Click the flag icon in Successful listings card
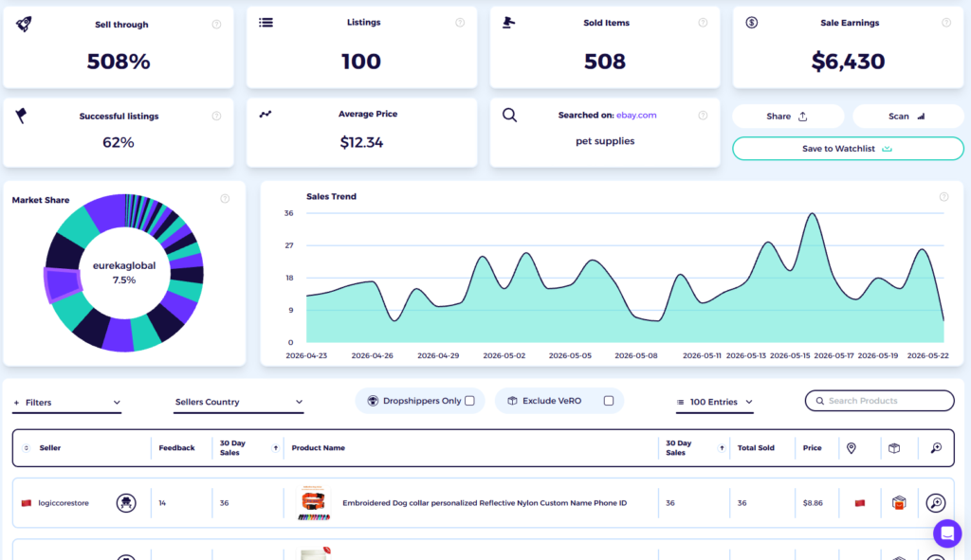This screenshot has width=971, height=560. click(x=21, y=115)
